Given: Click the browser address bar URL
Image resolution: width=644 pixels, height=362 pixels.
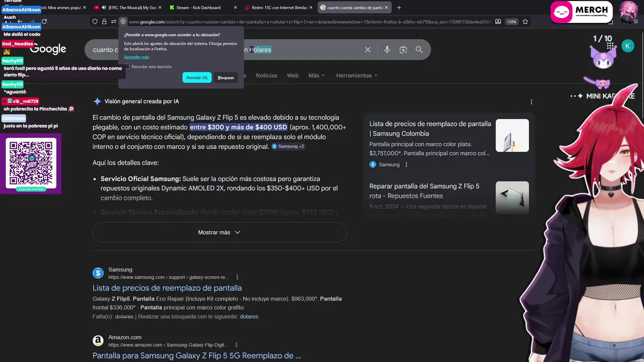Looking at the screenshot, I should 309,22.
